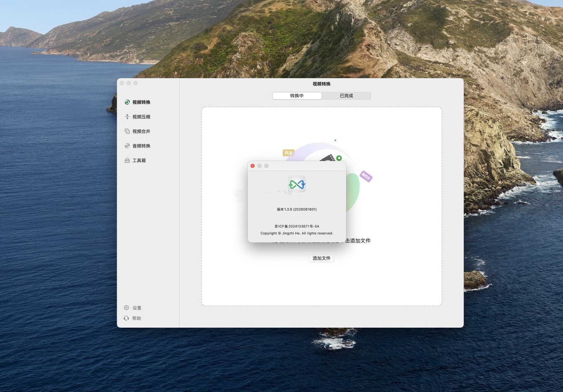This screenshot has width=563, height=392.
Task: Open the 视频转换 sidebar item
Action: (x=141, y=102)
